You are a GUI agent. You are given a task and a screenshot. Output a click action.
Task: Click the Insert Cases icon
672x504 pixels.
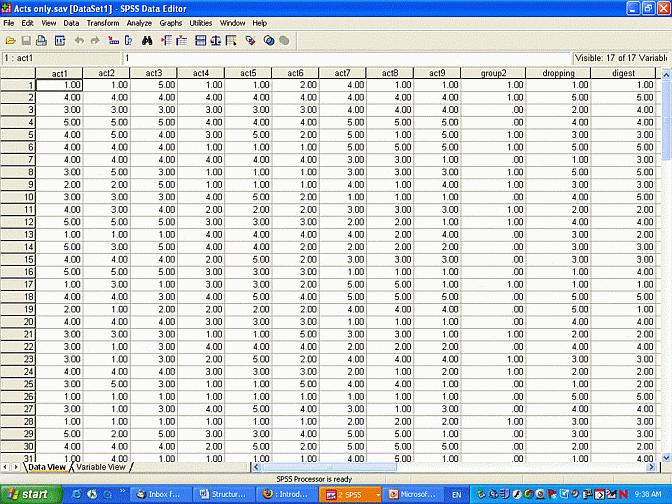point(166,41)
